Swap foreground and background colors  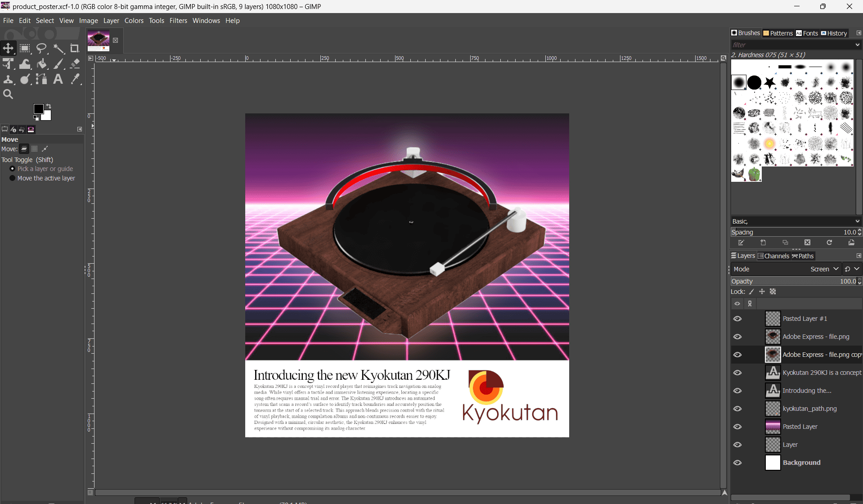[48, 106]
